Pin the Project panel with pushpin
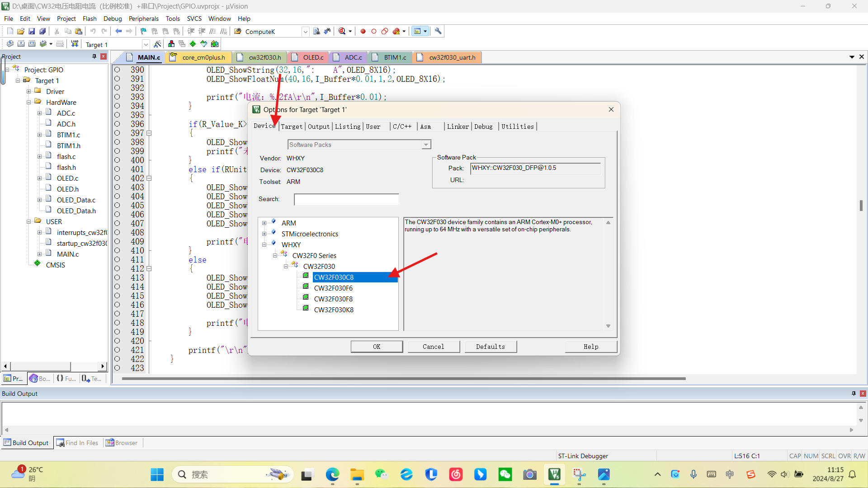This screenshot has width=868, height=488. pos(94,56)
